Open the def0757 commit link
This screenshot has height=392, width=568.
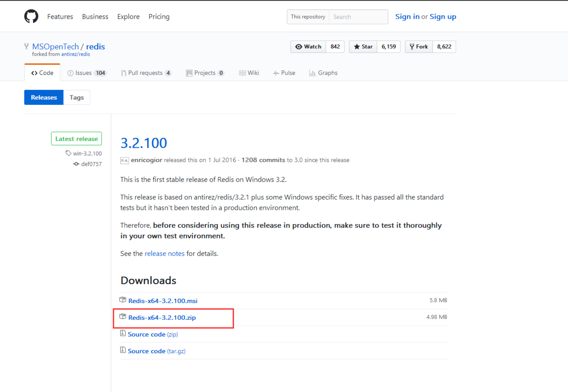pos(92,164)
